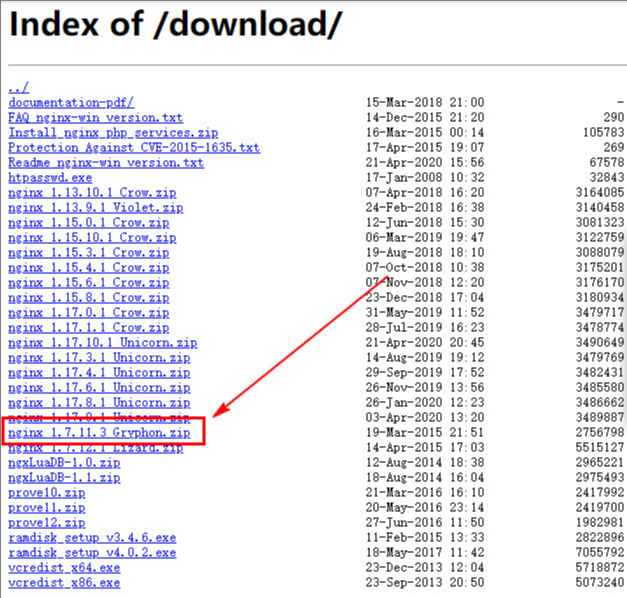Download nginx 1.15.6.1 Crow.zip
Image resolution: width=627 pixels, height=598 pixels.
pyautogui.click(x=89, y=283)
